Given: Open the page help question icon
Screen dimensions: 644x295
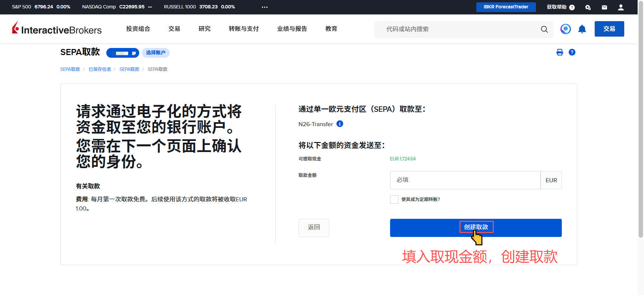Looking at the screenshot, I should coord(572,52).
